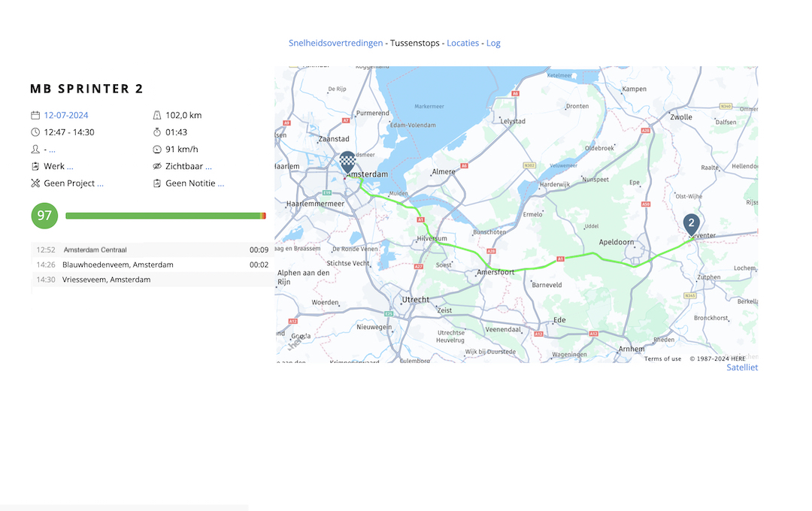Click the 12-07-2024 date link
Screen dimensions: 812x511
tap(66, 116)
